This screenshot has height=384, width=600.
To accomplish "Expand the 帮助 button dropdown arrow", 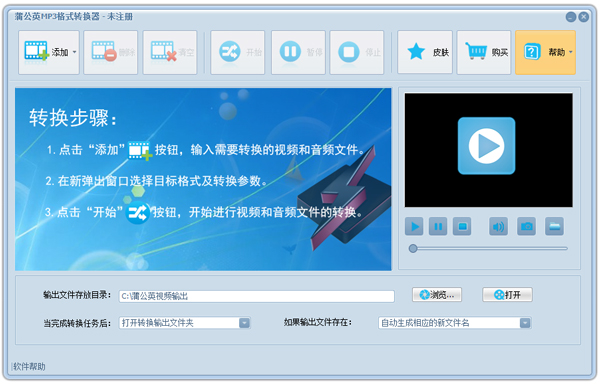I will pyautogui.click(x=571, y=52).
